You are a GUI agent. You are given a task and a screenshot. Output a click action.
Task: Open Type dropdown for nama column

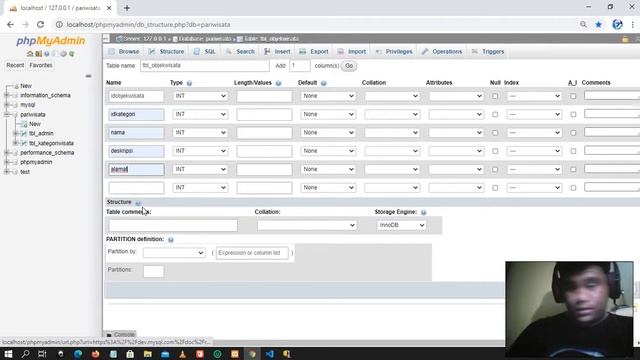(200, 133)
